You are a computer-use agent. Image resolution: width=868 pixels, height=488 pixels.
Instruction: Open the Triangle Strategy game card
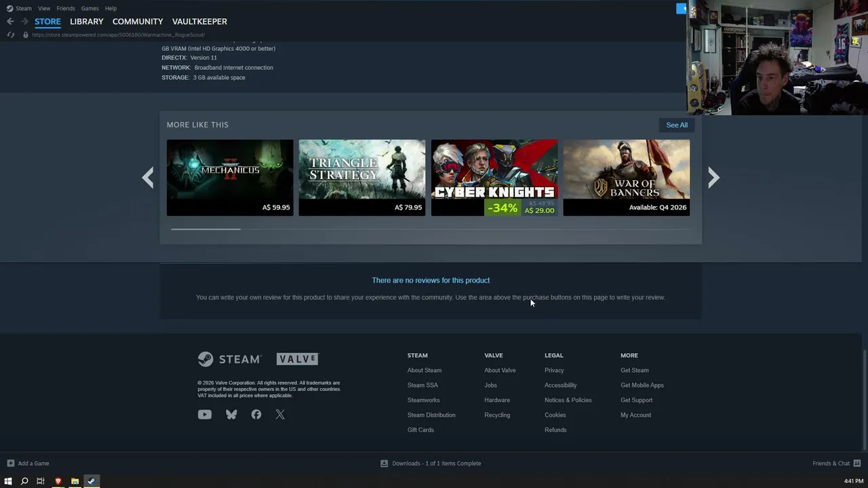(362, 178)
